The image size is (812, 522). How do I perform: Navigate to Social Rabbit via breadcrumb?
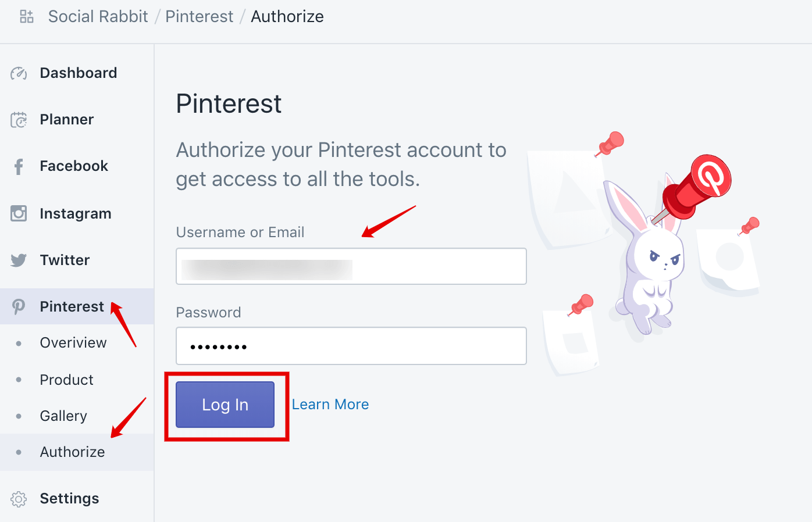[98, 16]
